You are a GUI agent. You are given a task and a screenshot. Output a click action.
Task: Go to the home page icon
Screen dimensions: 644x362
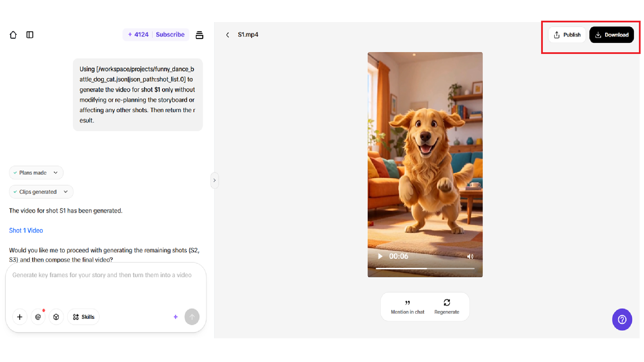click(13, 35)
